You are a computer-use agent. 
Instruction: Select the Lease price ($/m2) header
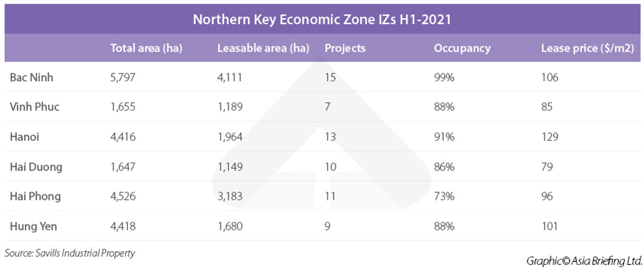click(587, 48)
